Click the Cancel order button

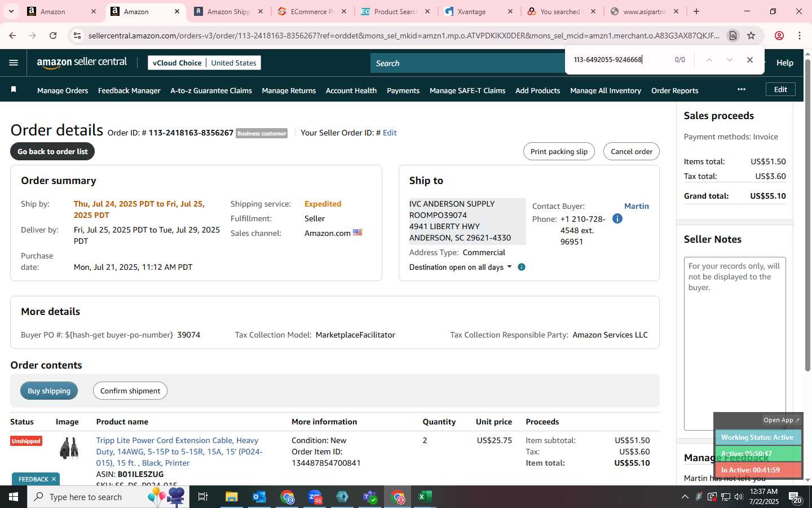point(632,151)
